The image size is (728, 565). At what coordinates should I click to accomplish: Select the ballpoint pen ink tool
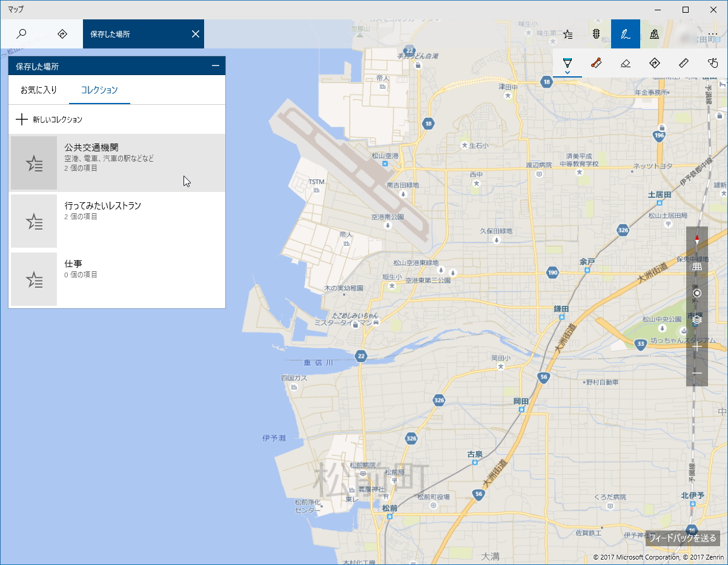pyautogui.click(x=568, y=61)
